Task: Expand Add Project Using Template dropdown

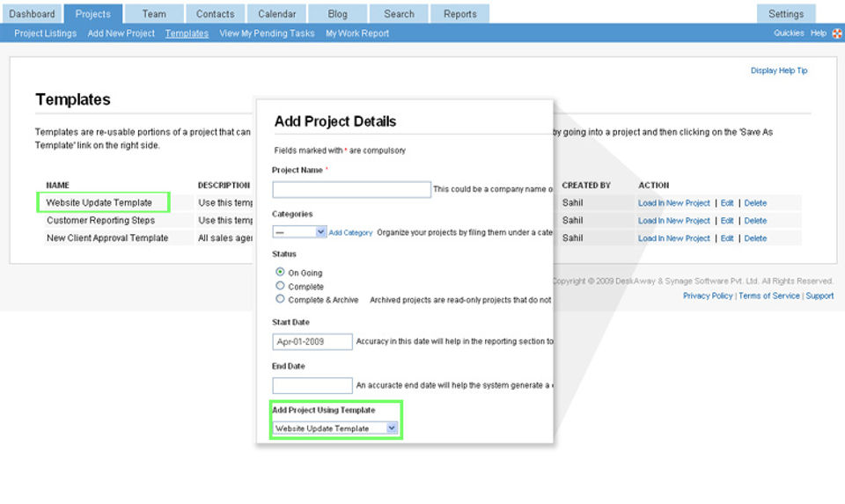Action: coord(335,428)
